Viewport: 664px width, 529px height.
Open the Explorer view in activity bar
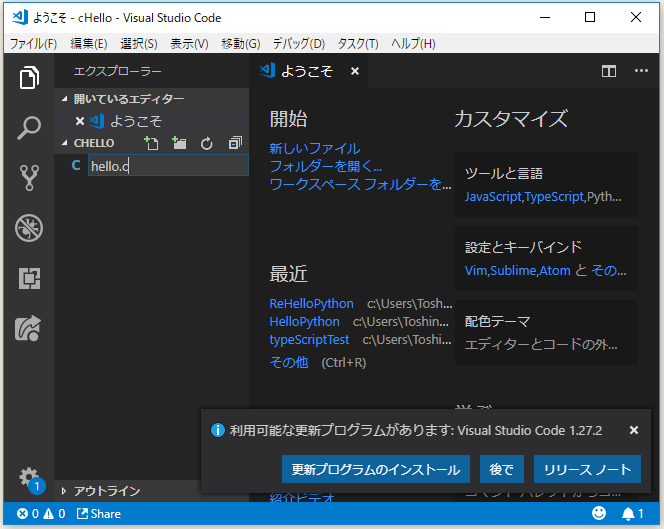point(29,78)
